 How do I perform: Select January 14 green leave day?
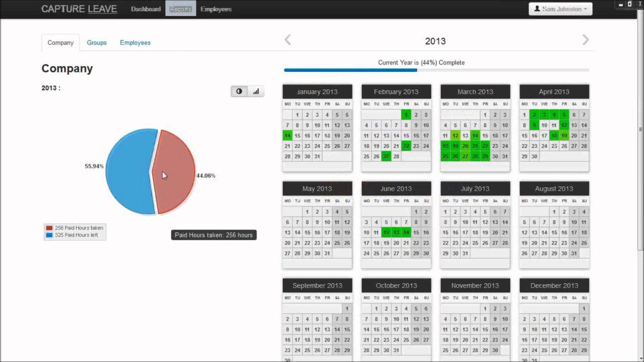click(287, 135)
